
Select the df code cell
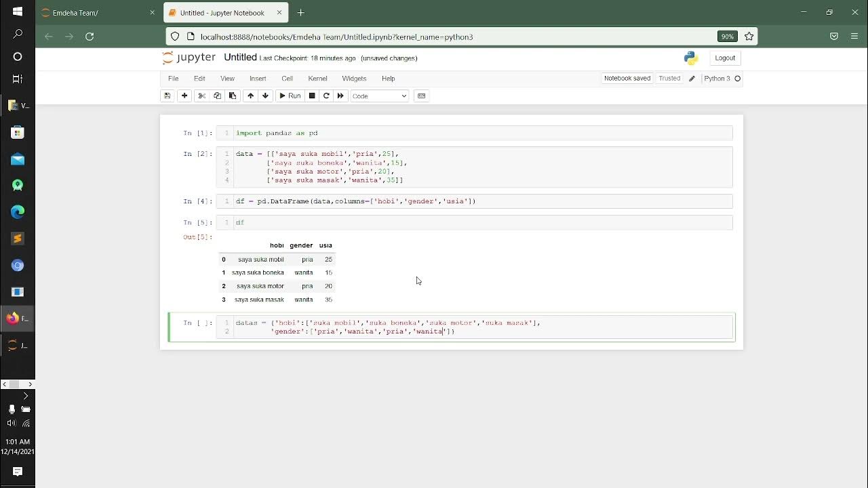click(x=474, y=222)
